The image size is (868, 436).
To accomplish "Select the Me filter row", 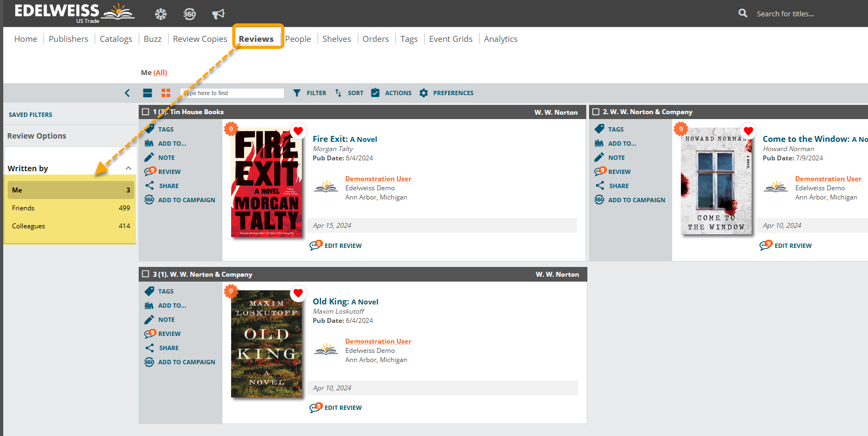I will (71, 190).
